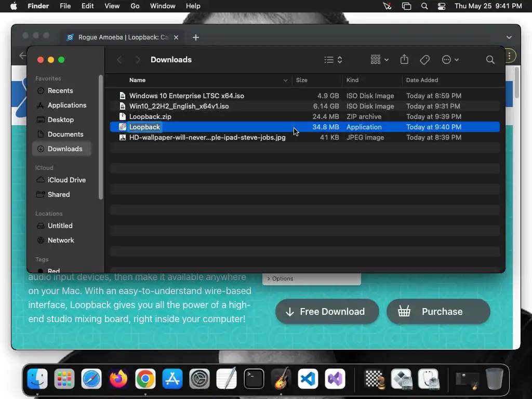Click the Loopback.zip file icon
The height and width of the screenshot is (399, 532).
[x=123, y=116]
